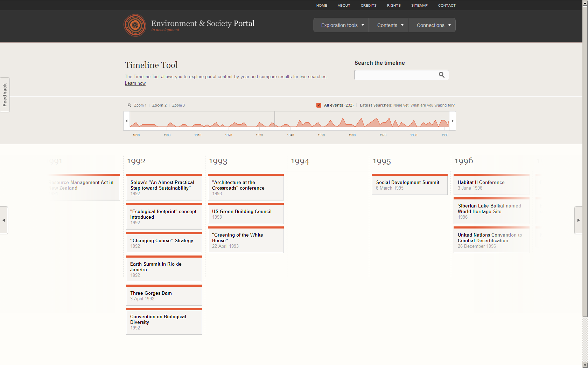Click scrollbar down arrow at bottom right
588x368 pixels.
click(x=585, y=365)
